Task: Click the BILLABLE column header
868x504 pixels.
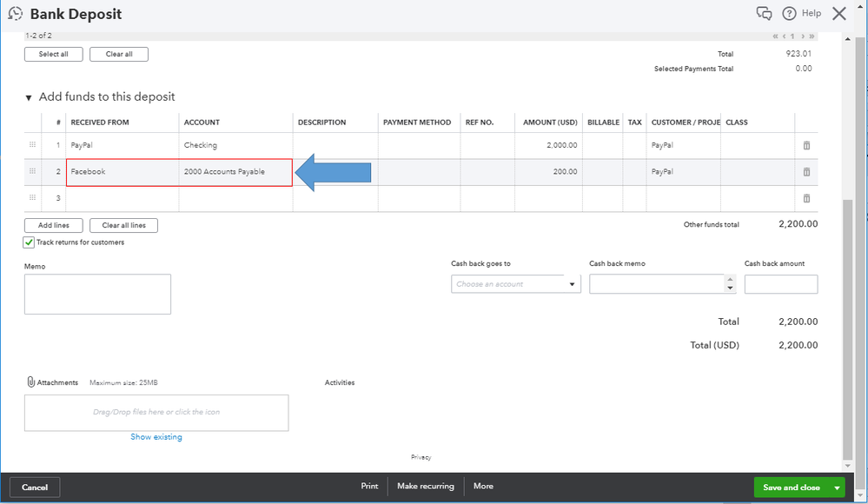Action: pos(603,123)
